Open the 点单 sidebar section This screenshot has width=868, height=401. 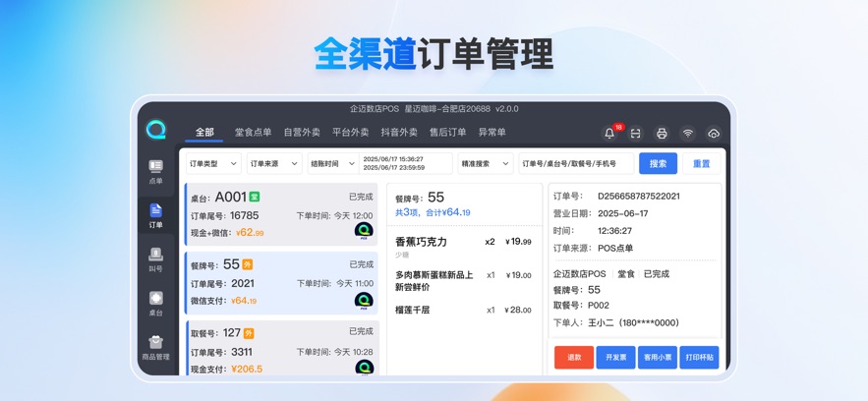[x=156, y=171]
